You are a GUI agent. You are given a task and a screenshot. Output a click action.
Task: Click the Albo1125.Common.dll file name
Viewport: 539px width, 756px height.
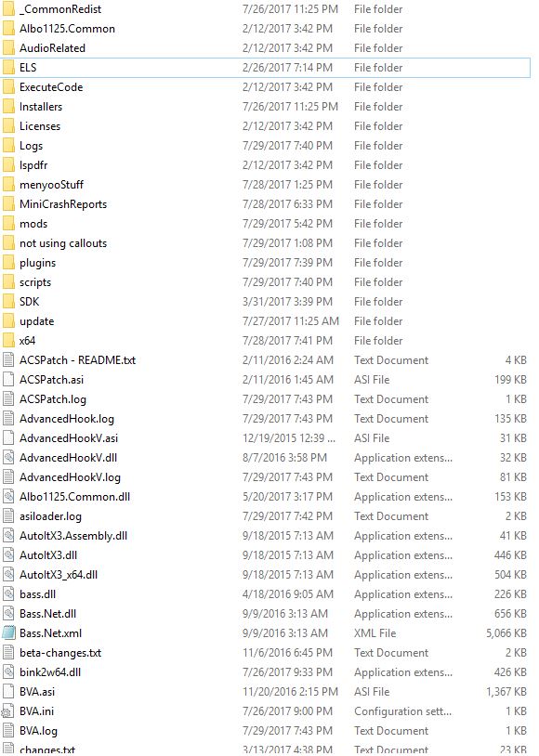74,497
